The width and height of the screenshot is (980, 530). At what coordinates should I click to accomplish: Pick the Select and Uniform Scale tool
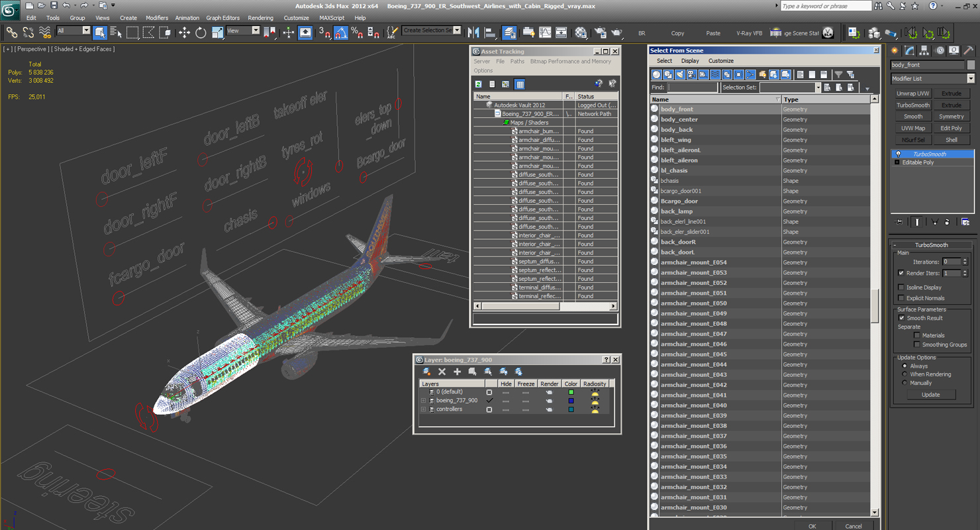pos(217,32)
